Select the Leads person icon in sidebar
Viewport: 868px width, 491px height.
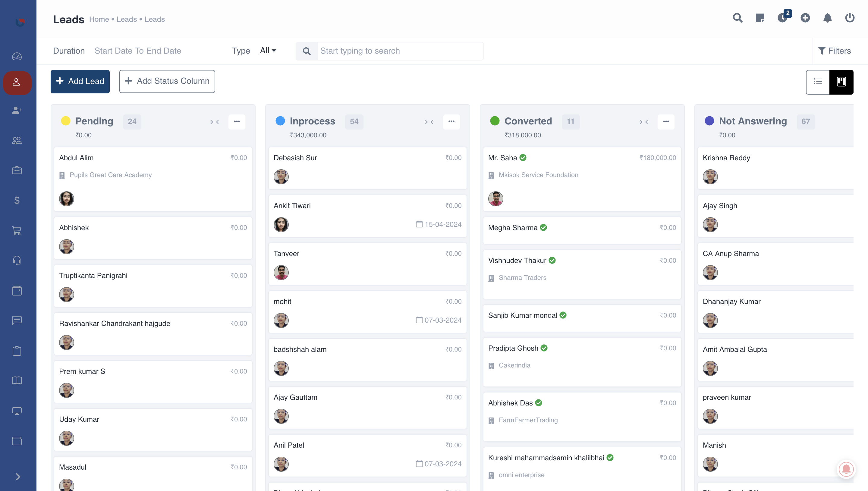(x=17, y=83)
